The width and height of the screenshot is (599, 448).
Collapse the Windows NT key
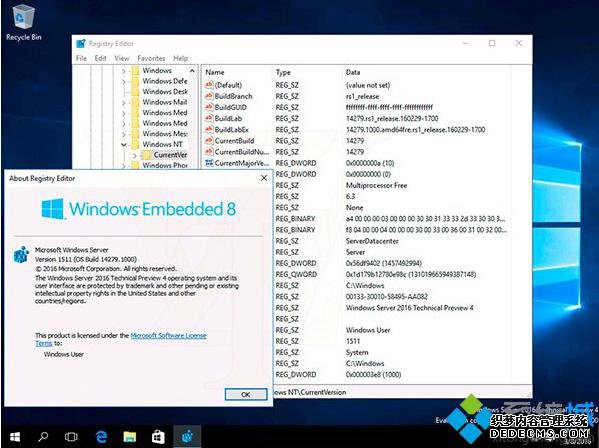click(123, 144)
